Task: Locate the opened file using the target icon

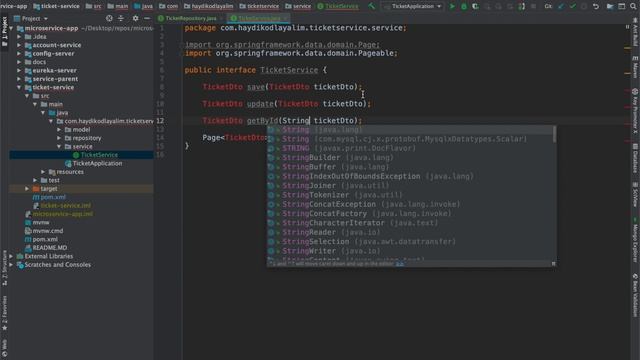Action: 109,18
